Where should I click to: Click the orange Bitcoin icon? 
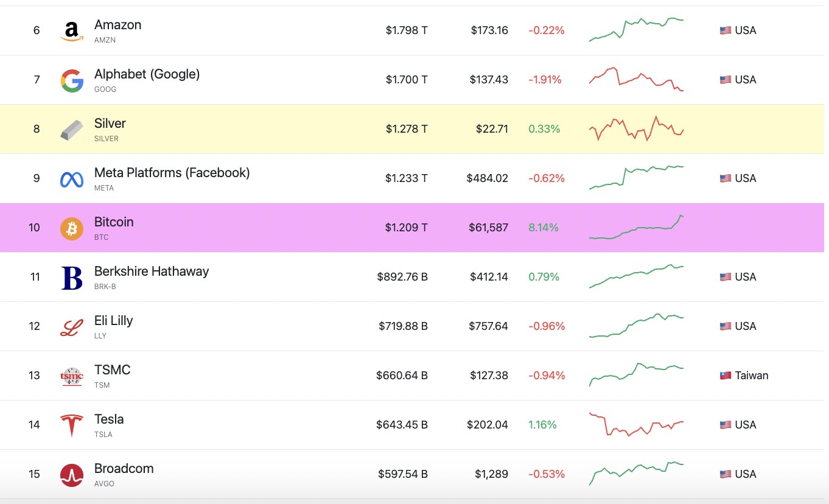[72, 228]
